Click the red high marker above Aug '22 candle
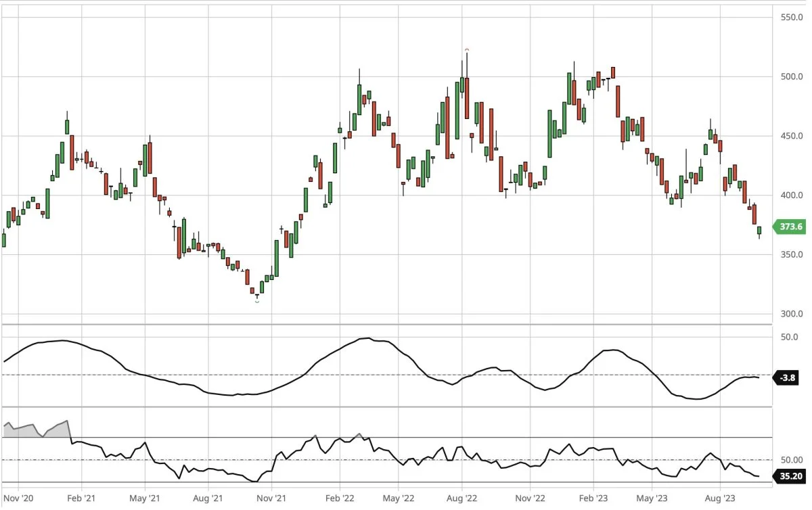Screen dimensions: 812x510 tap(467, 49)
